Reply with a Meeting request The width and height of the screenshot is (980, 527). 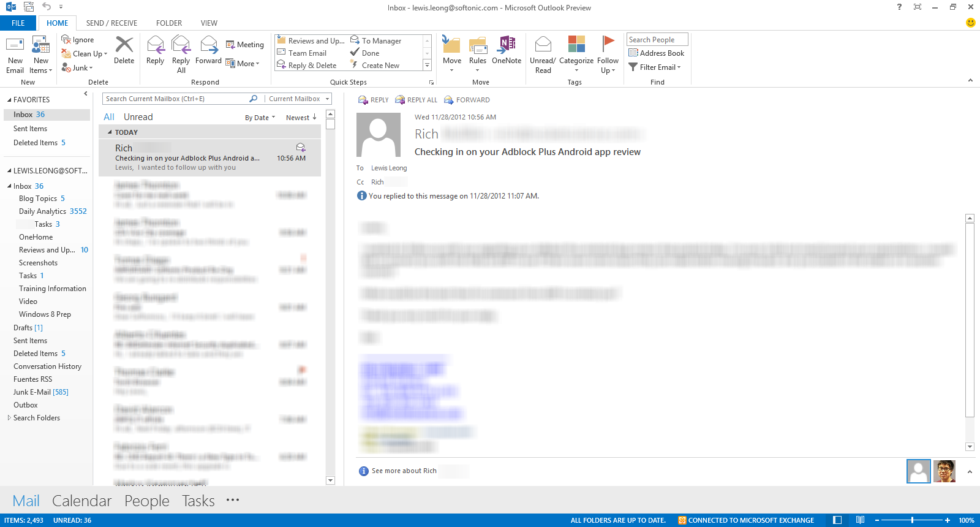pyautogui.click(x=245, y=45)
